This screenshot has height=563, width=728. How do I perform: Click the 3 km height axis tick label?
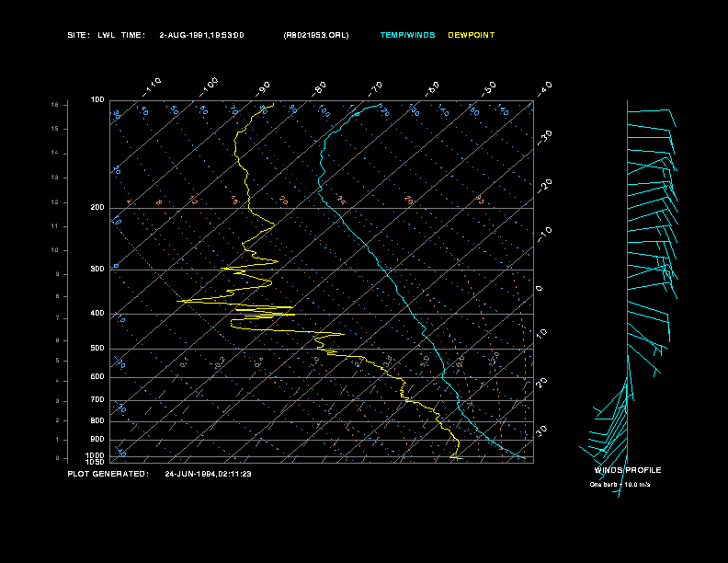coord(58,401)
